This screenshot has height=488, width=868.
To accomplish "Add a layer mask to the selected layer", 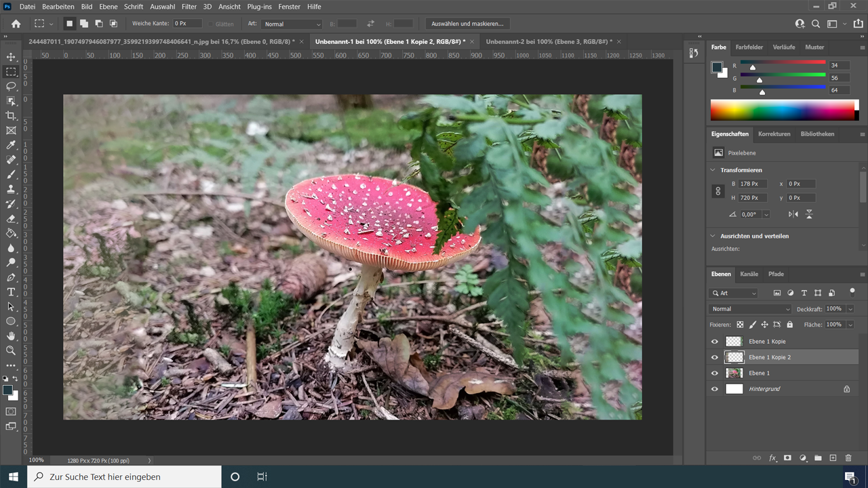I will 788,458.
